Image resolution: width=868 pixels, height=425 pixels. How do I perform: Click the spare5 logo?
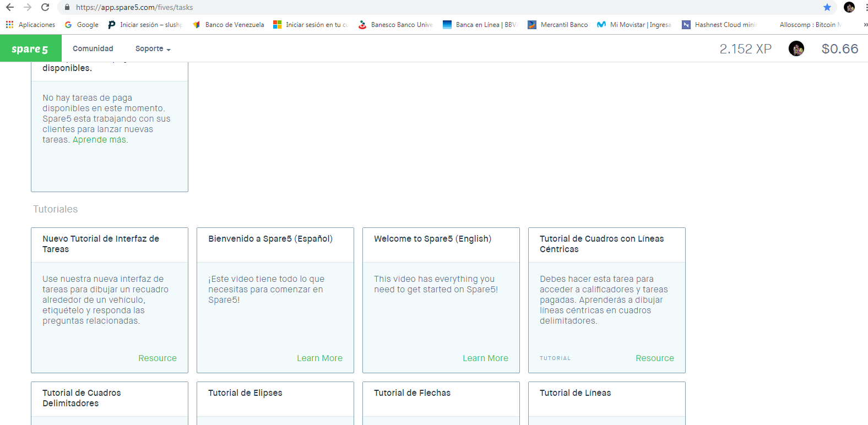30,48
